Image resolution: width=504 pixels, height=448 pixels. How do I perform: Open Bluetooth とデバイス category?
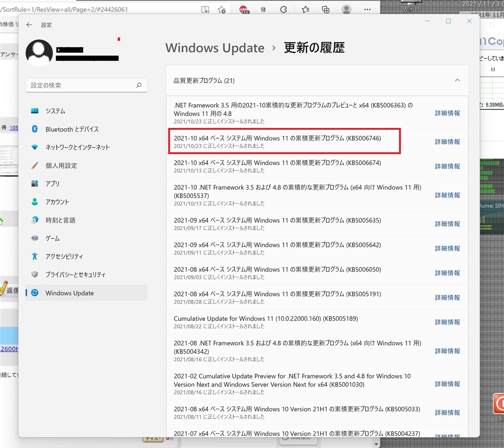(87, 129)
